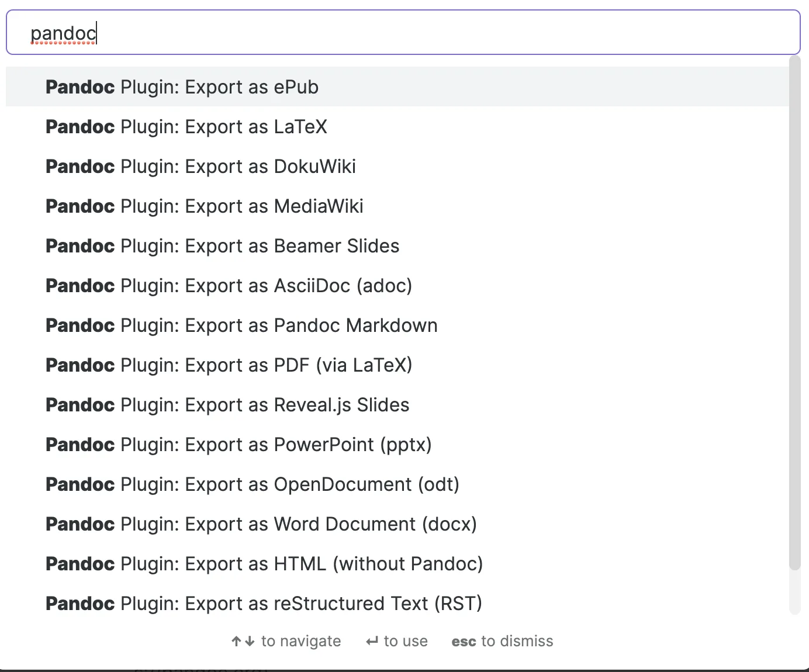The image size is (809, 672).
Task: Run Export as PDF (via LaTeX)
Action: click(x=229, y=365)
